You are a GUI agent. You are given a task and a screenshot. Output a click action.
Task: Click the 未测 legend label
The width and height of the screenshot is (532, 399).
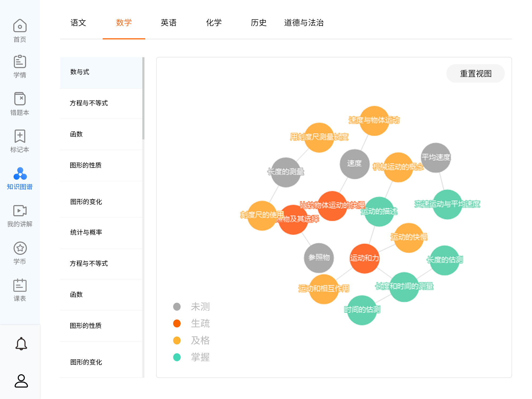click(200, 307)
